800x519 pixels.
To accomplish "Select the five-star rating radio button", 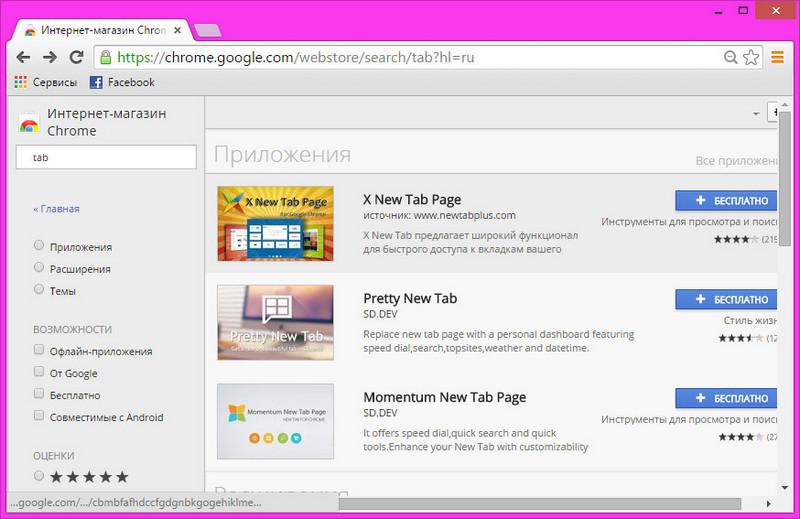I will pos(39,476).
